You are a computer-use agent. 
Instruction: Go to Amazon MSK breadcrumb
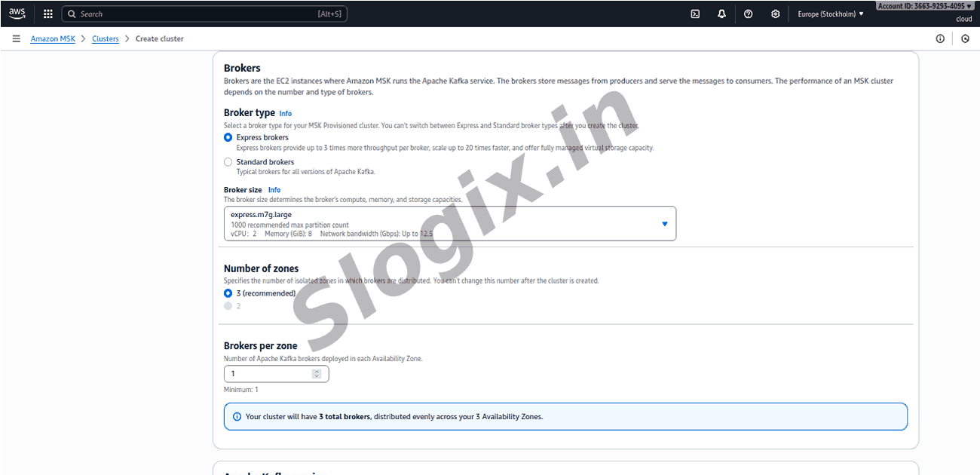pos(53,38)
